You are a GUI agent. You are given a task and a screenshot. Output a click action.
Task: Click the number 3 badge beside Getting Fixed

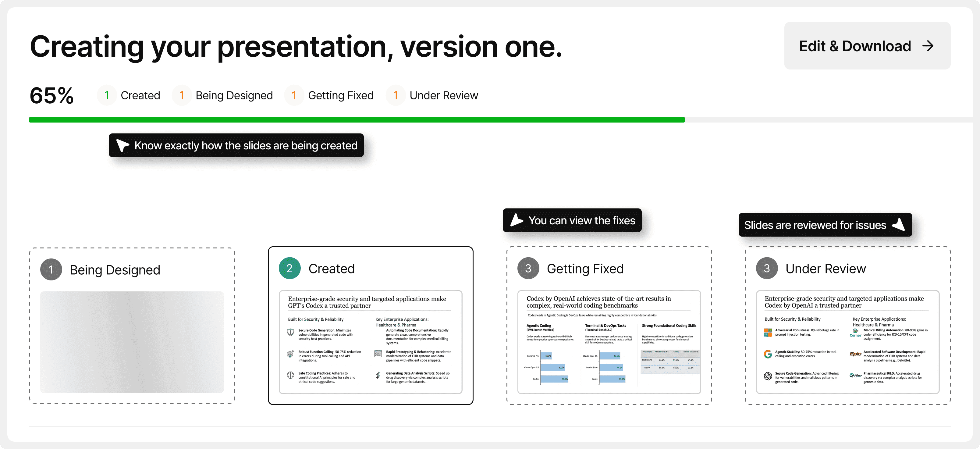point(528,269)
